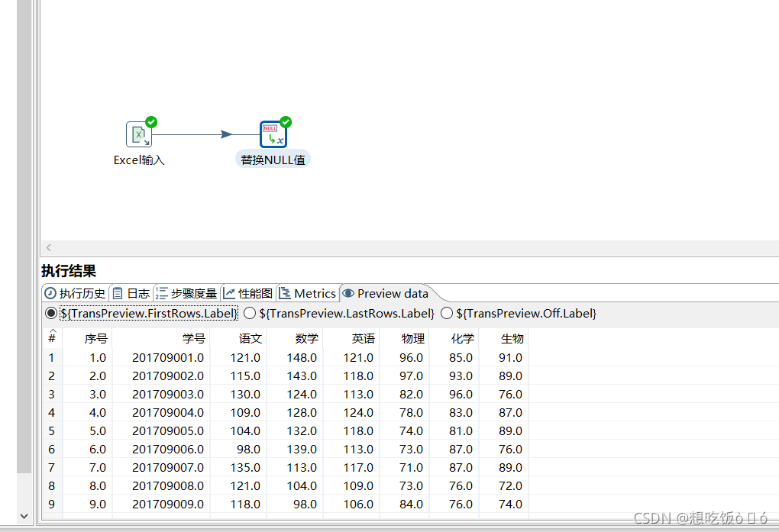Click the clock icon on the 执行历史 tab
Screen dimensions: 779x532
(x=49, y=292)
